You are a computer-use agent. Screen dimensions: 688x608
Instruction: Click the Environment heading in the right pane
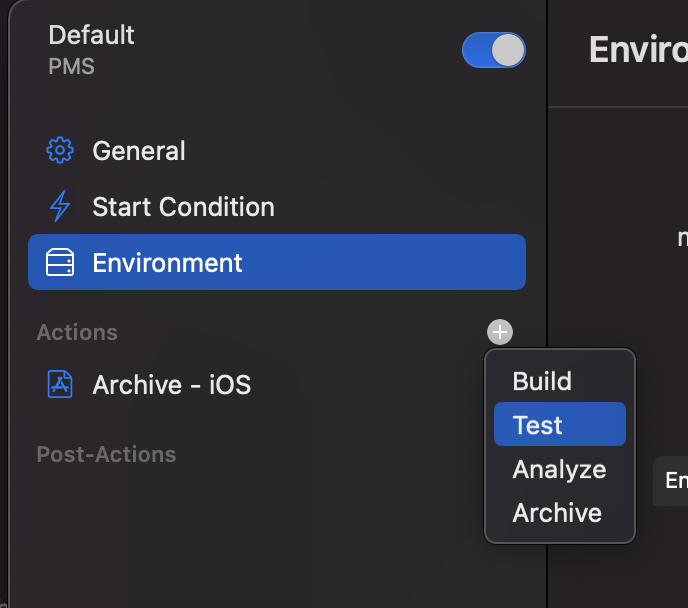point(638,50)
